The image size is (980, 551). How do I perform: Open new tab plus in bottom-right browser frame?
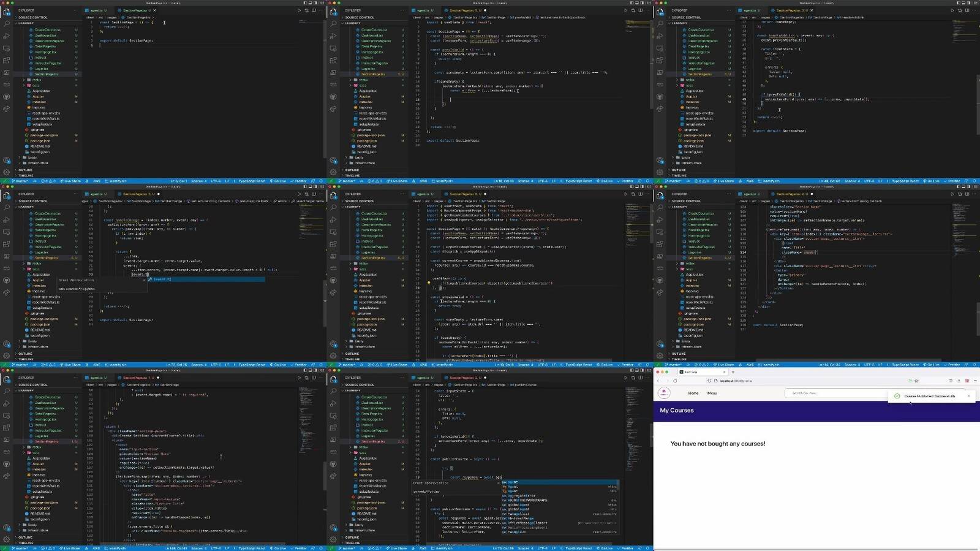click(x=733, y=372)
